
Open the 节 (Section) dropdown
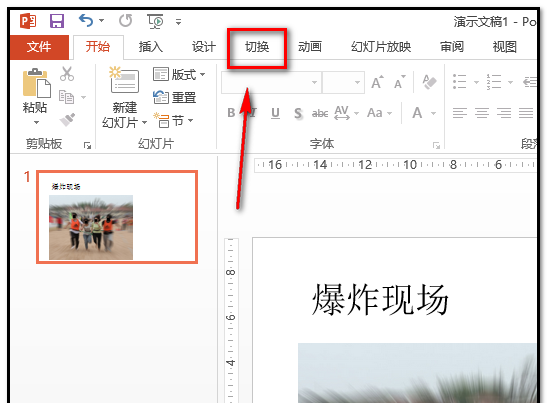pos(173,120)
